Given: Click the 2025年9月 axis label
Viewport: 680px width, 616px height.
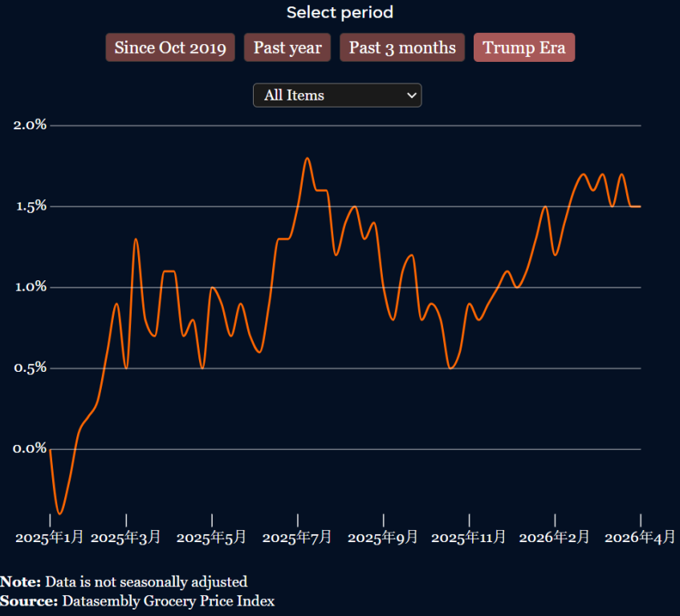Looking at the screenshot, I should click(383, 537).
